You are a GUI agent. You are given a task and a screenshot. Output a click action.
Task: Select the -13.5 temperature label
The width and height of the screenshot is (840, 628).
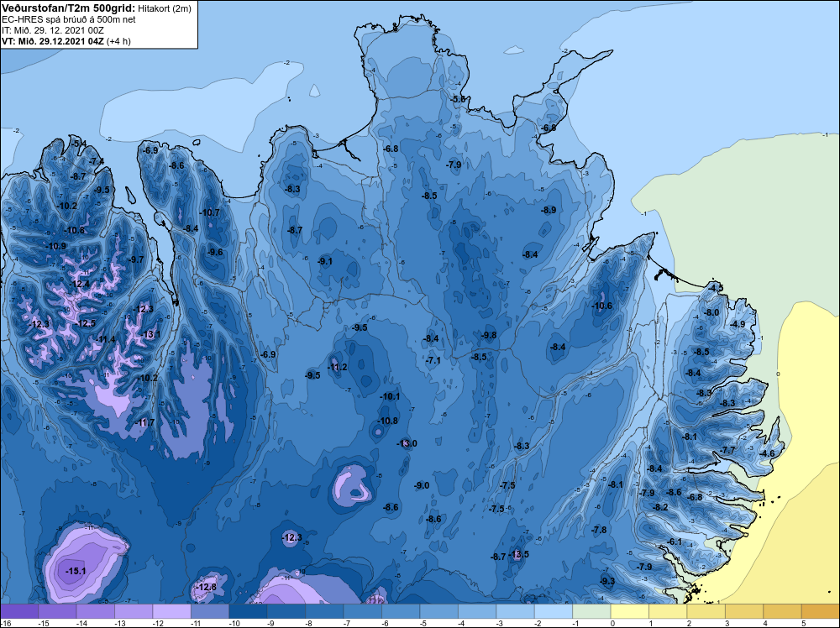(518, 554)
